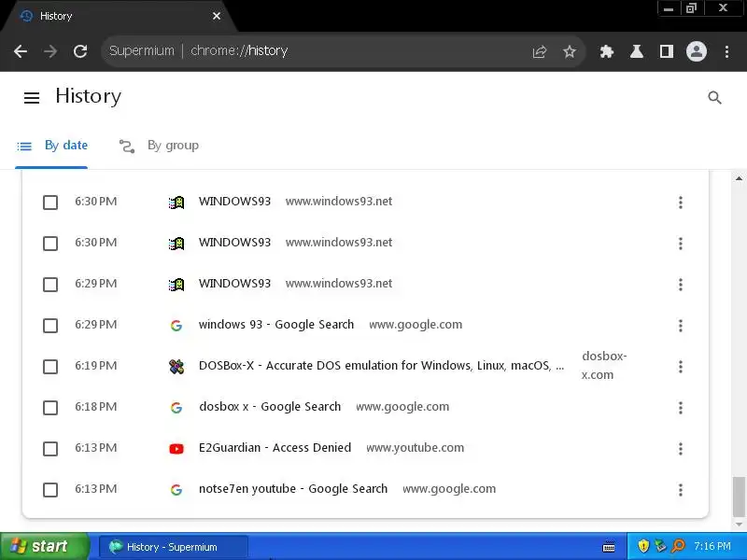Open actions menu for windows 93 Google Search
The image size is (747, 560).
[x=681, y=325]
